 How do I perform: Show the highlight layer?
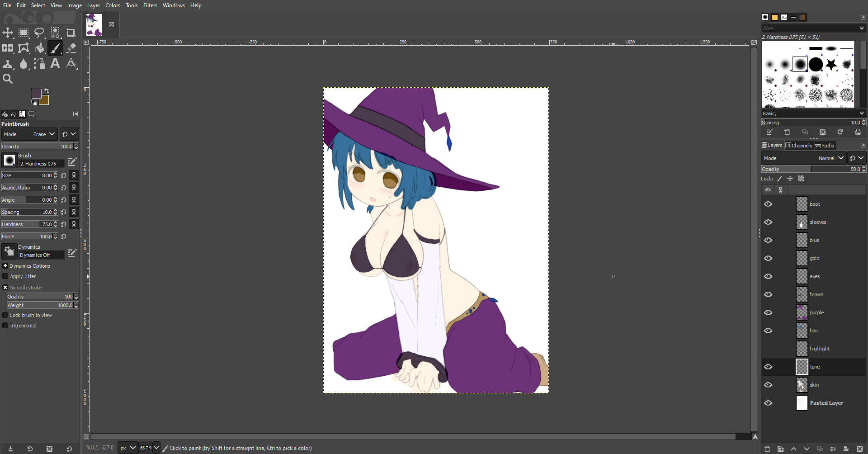coord(768,349)
